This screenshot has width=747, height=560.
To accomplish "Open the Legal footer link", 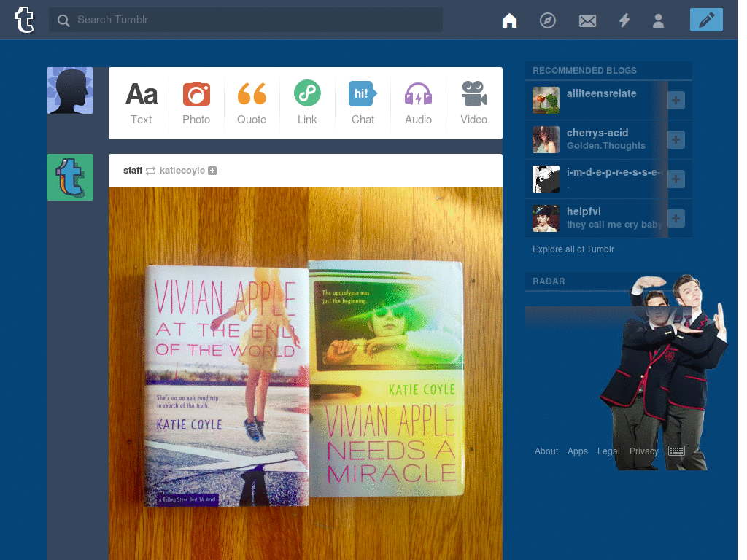I will click(x=608, y=451).
